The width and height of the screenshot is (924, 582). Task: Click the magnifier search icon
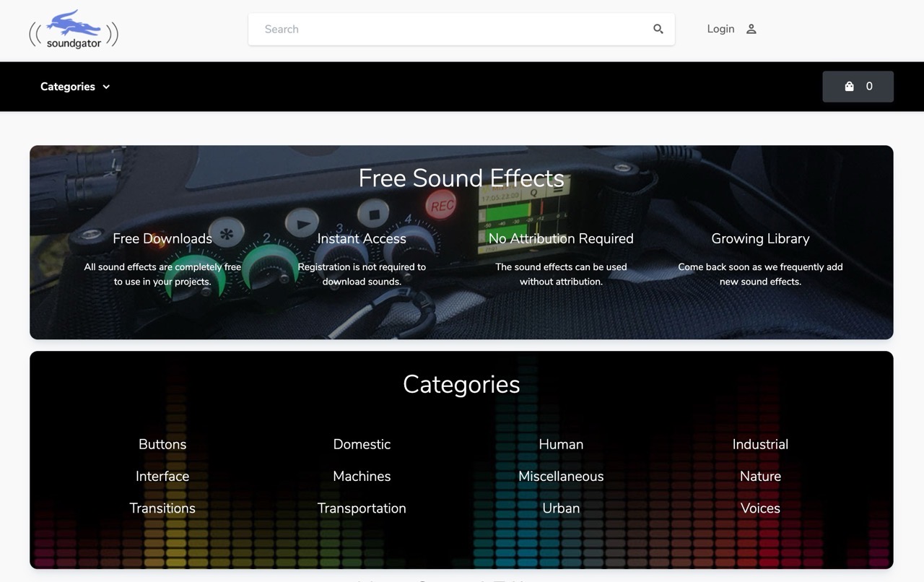pos(658,29)
